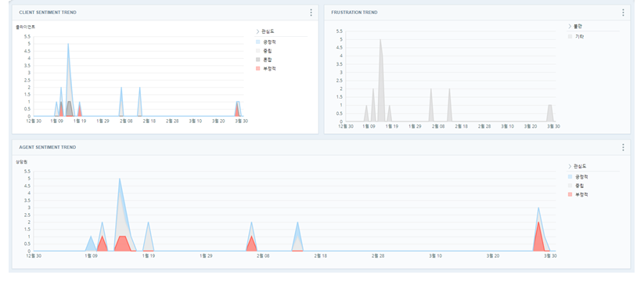Open Frustration Trend three-dot menu
Screen dimensions: 644x282
coord(623,13)
